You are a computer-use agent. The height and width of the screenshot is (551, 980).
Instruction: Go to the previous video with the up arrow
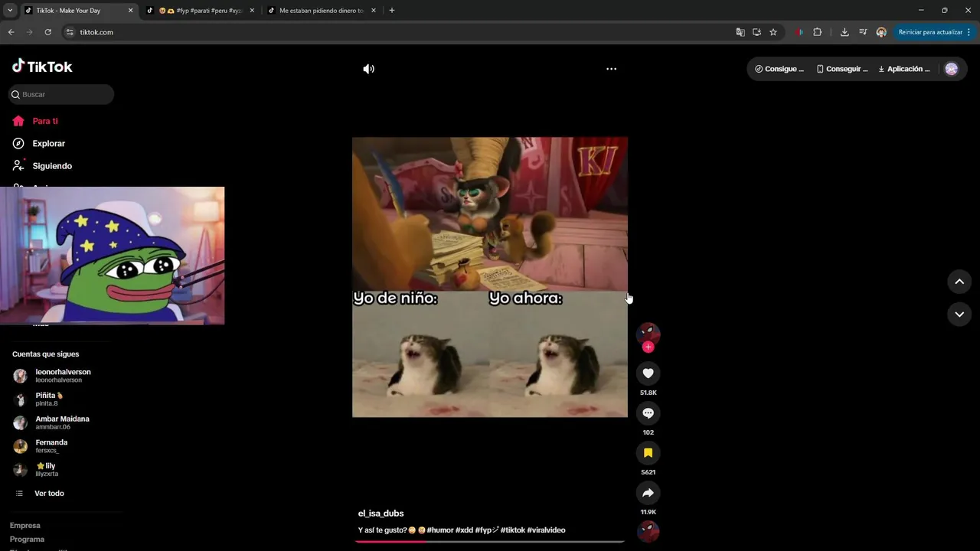pyautogui.click(x=959, y=282)
